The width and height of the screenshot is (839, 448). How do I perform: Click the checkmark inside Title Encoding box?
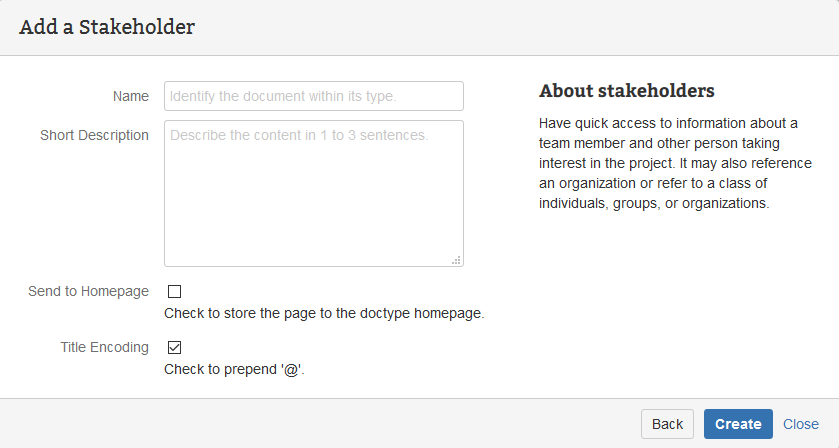click(175, 348)
